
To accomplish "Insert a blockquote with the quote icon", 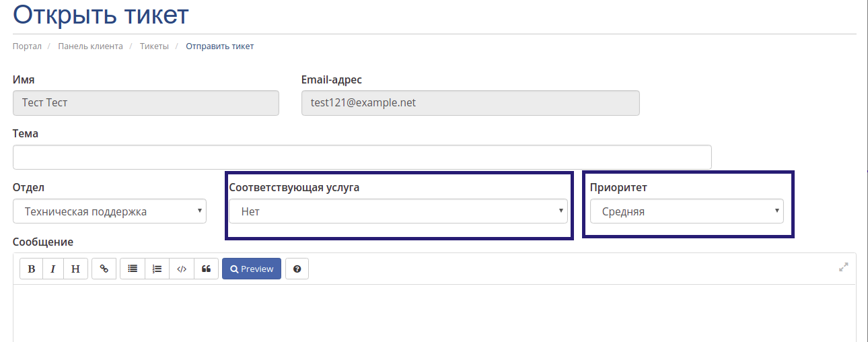I will [x=206, y=269].
